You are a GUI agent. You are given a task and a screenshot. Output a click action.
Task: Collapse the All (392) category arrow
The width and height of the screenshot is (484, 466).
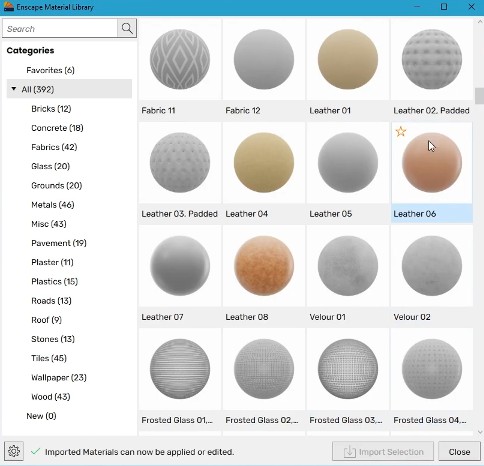[x=14, y=89]
